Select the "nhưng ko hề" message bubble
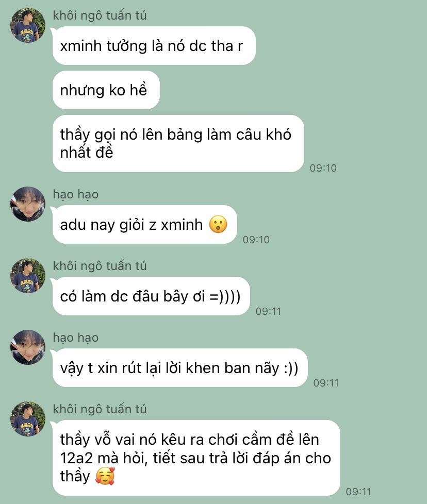Viewport: 427px width, 504px height. coord(106,90)
